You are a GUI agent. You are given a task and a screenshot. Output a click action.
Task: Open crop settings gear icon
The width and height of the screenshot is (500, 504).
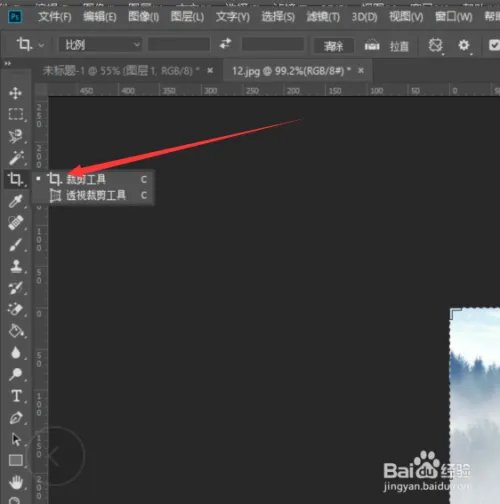pyautogui.click(x=464, y=45)
